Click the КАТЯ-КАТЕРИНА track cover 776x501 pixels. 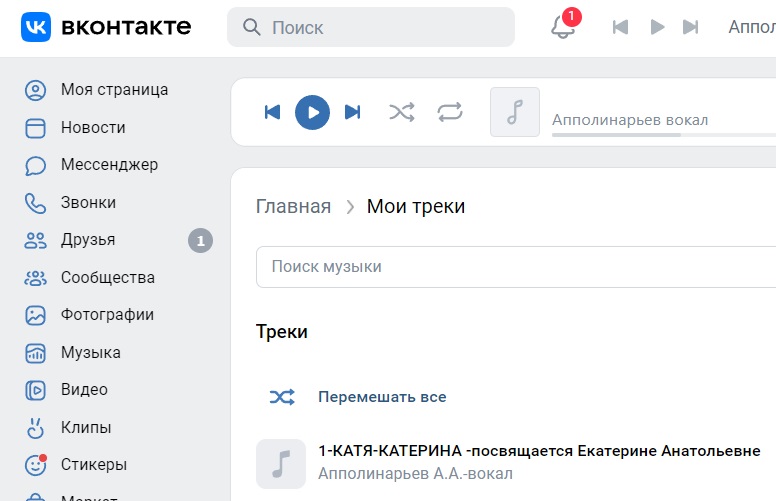281,464
